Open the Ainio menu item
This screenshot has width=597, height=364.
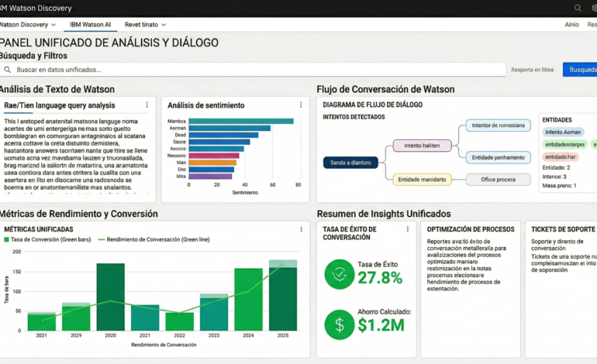click(x=571, y=25)
